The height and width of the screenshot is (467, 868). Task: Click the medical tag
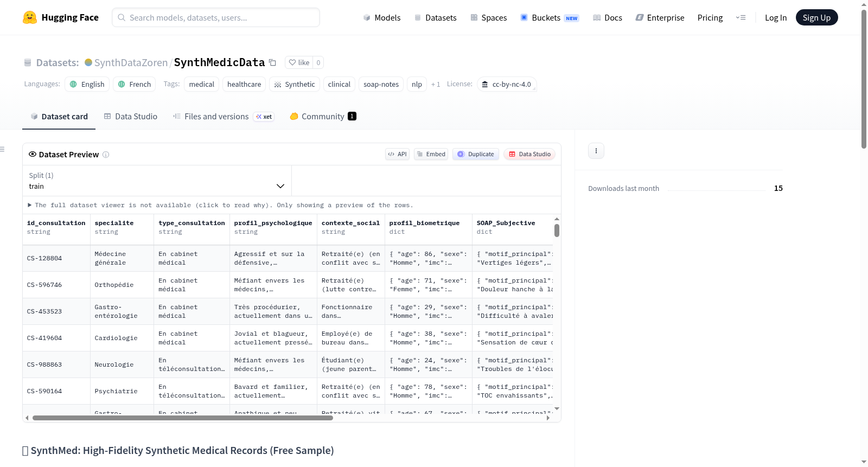point(202,84)
